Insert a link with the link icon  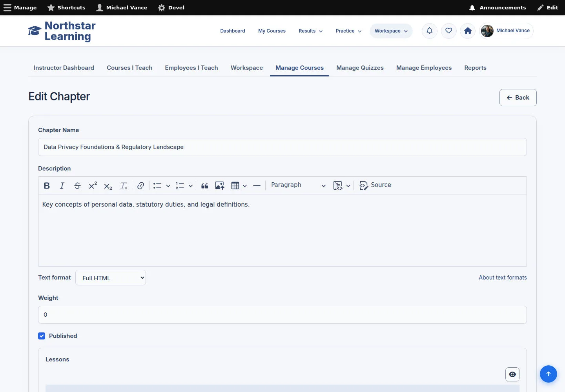click(x=140, y=185)
